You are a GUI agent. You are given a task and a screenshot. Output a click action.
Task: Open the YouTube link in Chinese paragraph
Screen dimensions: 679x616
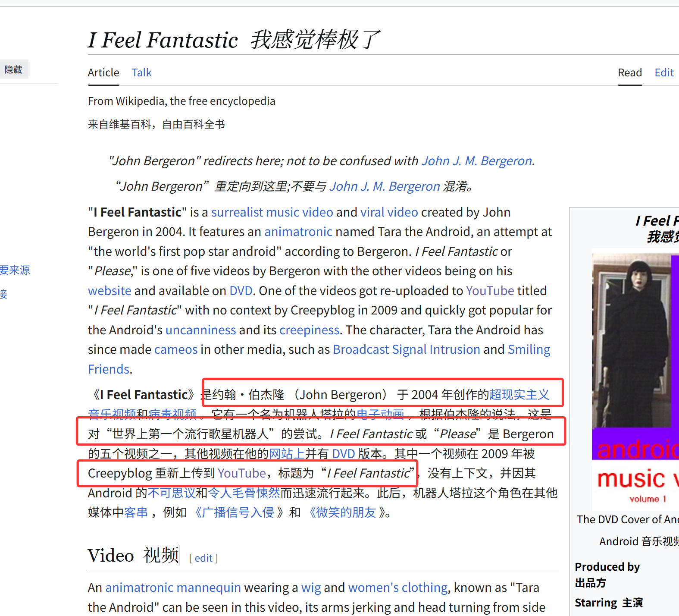(242, 473)
